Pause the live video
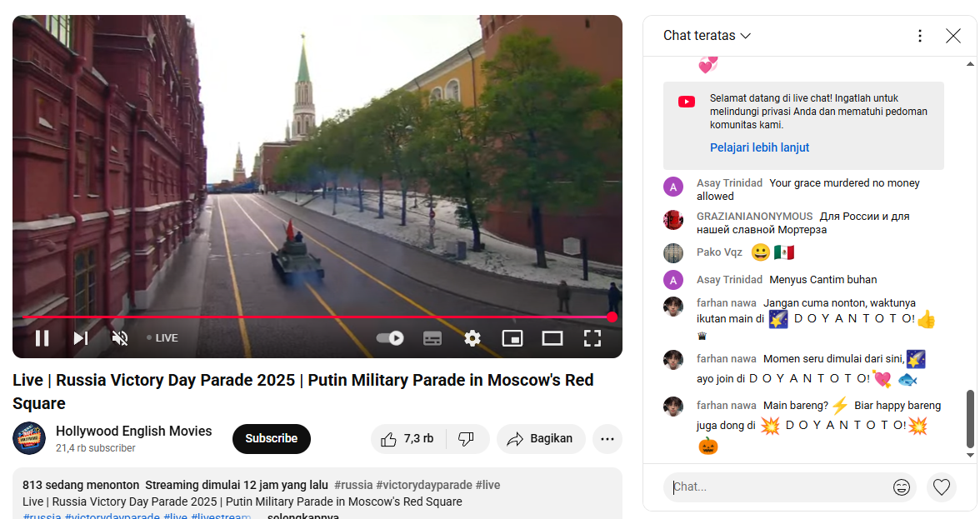This screenshot has height=519, width=980. (x=42, y=338)
